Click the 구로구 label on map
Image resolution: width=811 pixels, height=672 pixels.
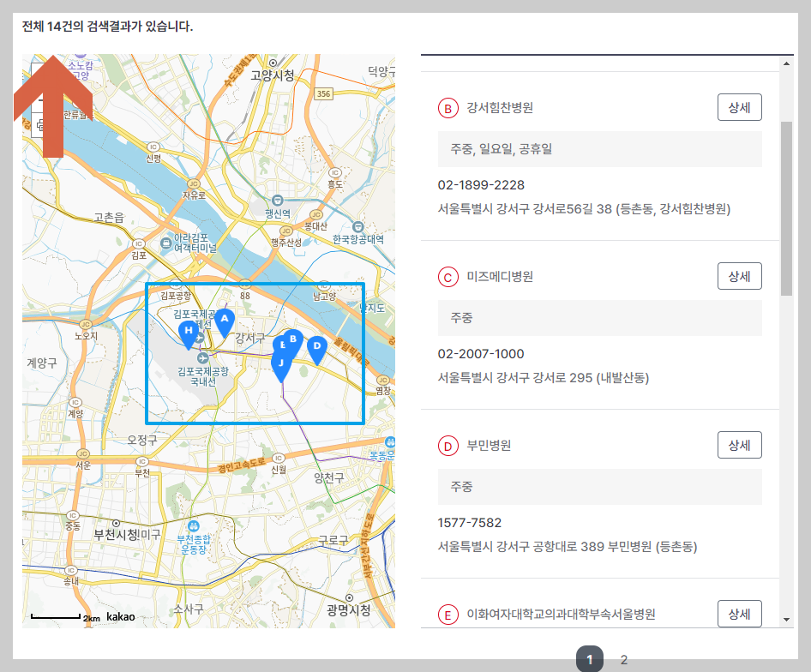[x=333, y=541]
